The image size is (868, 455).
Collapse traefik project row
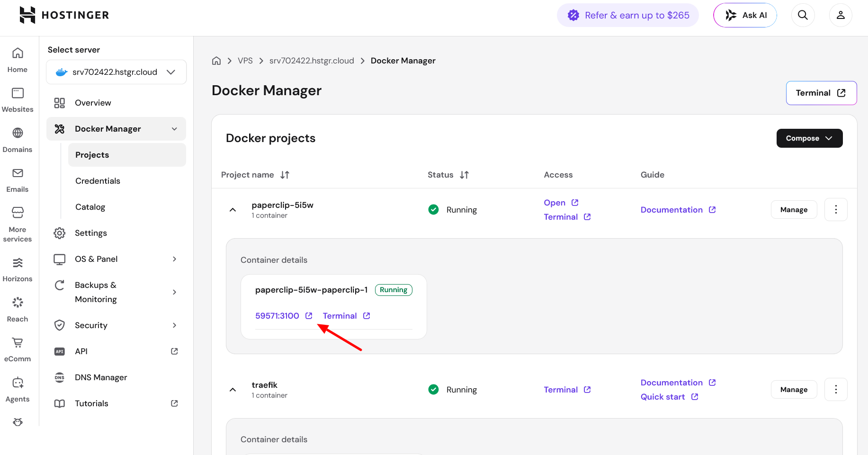[x=233, y=390]
